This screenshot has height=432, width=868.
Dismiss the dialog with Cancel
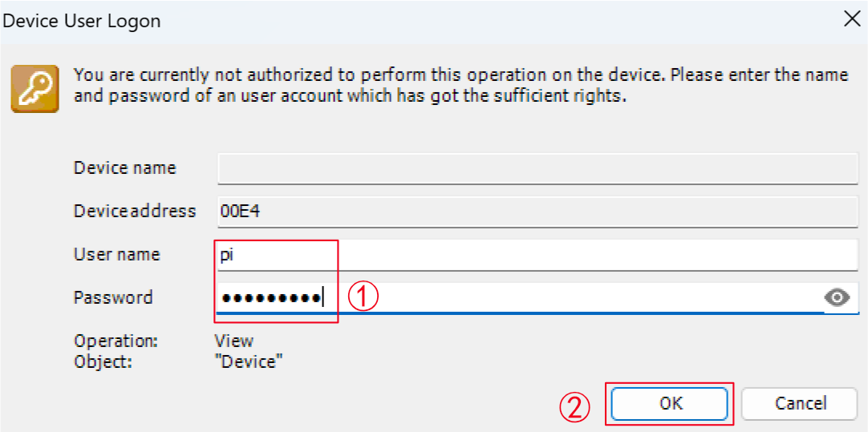tap(801, 403)
